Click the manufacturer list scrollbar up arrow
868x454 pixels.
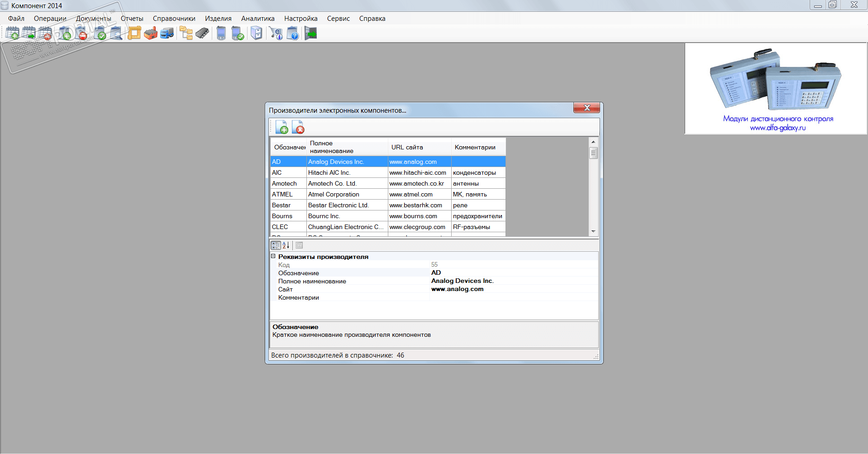(593, 142)
